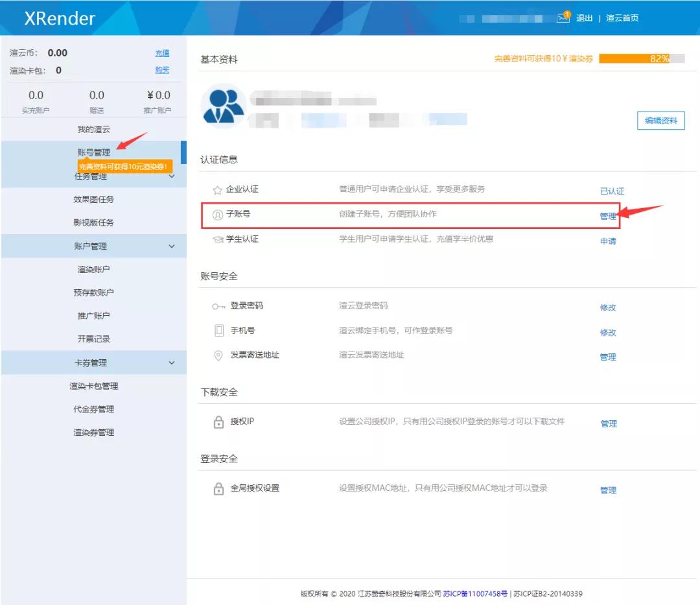Viewport: 700px width, 605px height.
Task: Click the key icon beside 登录密码
Action: (x=218, y=306)
